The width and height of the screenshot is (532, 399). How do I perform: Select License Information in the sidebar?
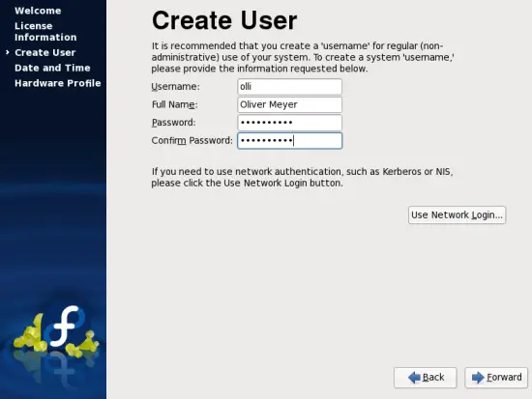click(x=45, y=32)
